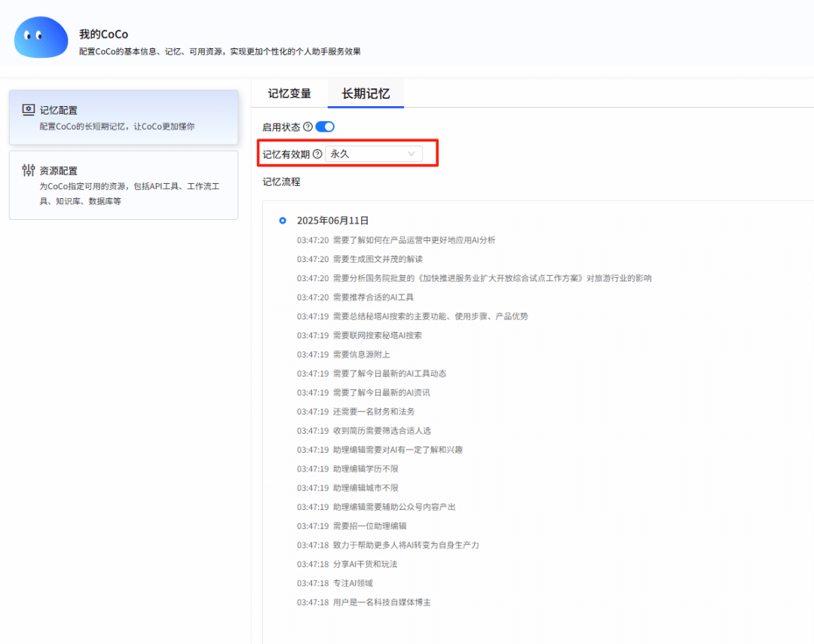Click the 2025年06月11日 timeline dot
This screenshot has width=814, height=644.
283,221
